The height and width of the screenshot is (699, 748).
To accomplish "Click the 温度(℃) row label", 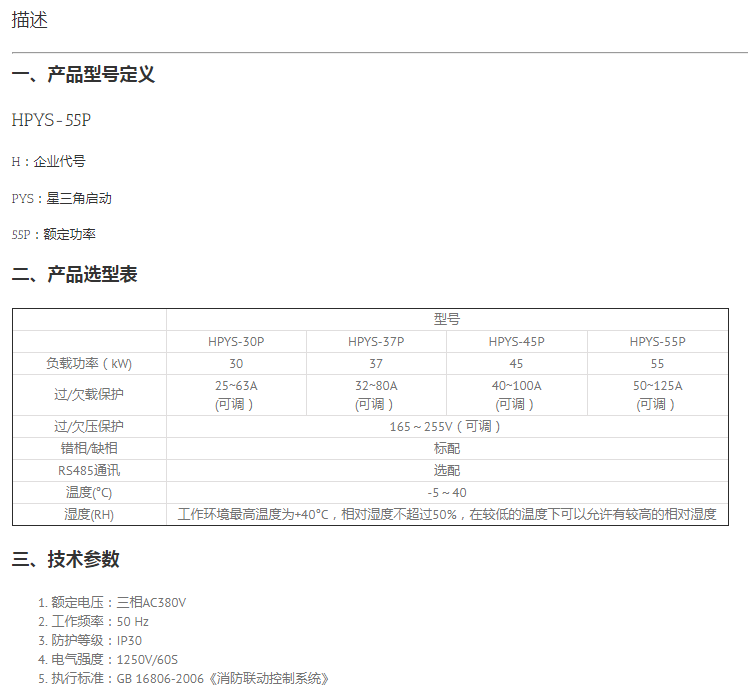I will click(89, 492).
